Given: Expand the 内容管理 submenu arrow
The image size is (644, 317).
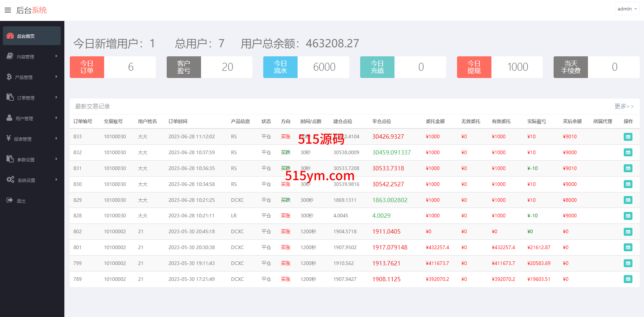Looking at the screenshot, I should tap(56, 56).
